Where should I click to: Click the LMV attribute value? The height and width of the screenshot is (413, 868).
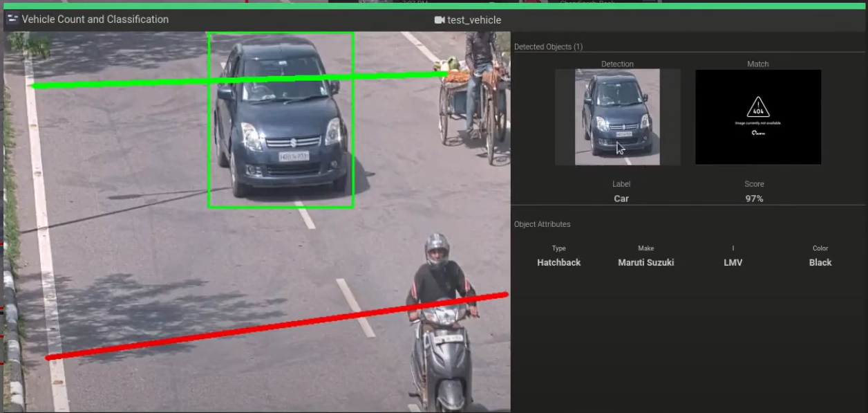(x=733, y=263)
